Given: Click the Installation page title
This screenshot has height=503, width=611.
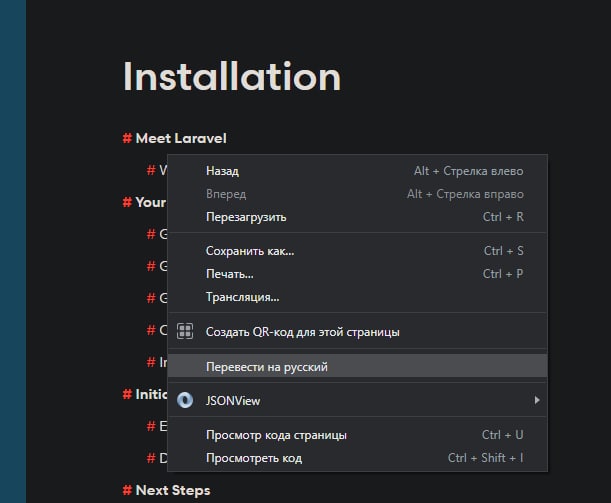Looking at the screenshot, I should pos(232,77).
